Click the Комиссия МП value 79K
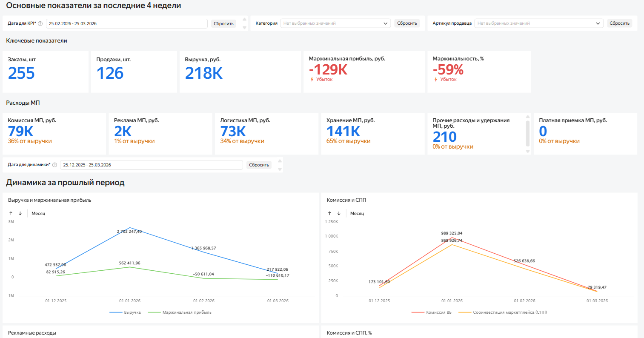This screenshot has height=338, width=644. click(20, 131)
